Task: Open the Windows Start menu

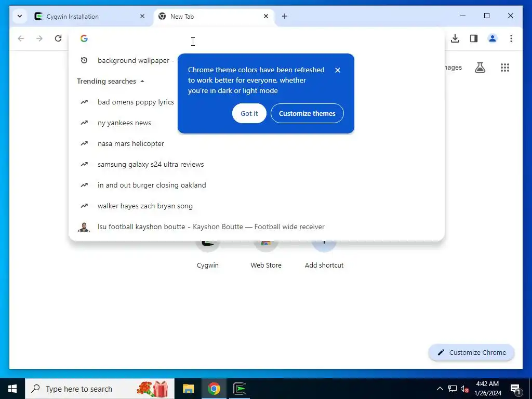Action: 12,389
